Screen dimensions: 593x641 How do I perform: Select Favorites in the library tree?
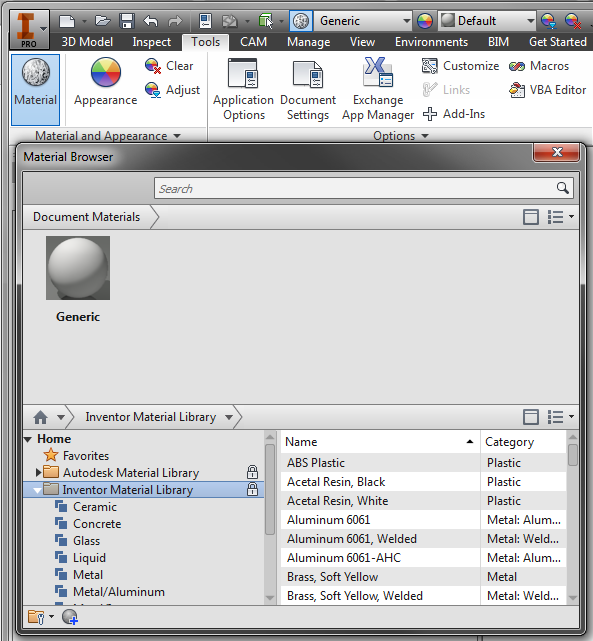[x=86, y=456]
